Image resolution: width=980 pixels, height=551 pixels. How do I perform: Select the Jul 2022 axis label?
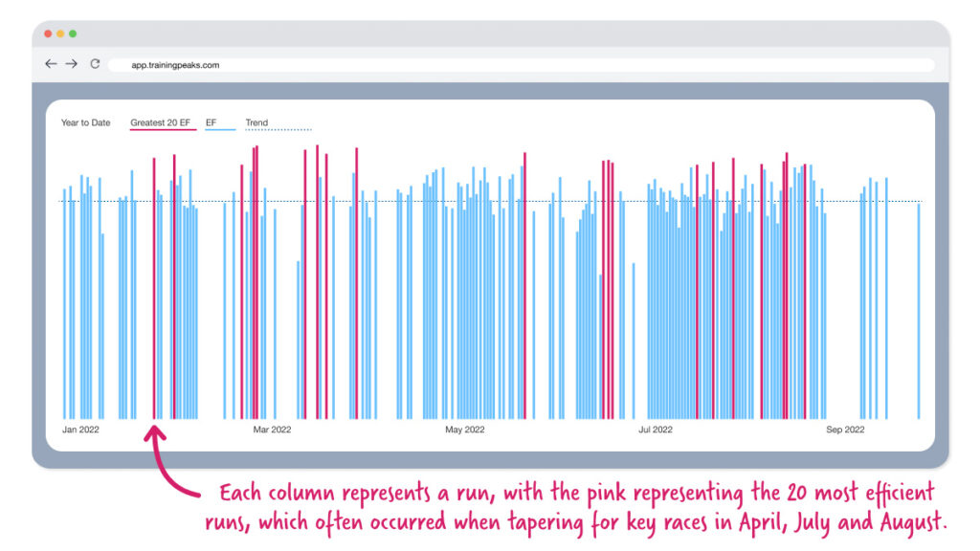[657, 430]
